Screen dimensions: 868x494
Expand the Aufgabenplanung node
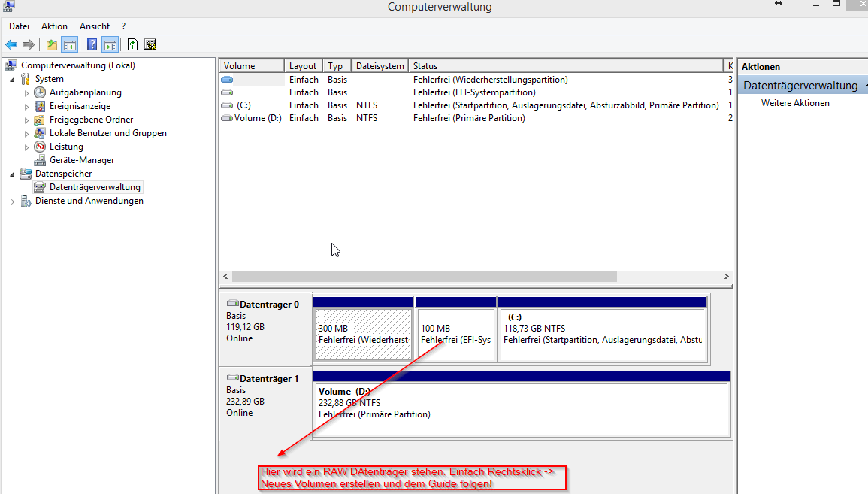pyautogui.click(x=26, y=93)
